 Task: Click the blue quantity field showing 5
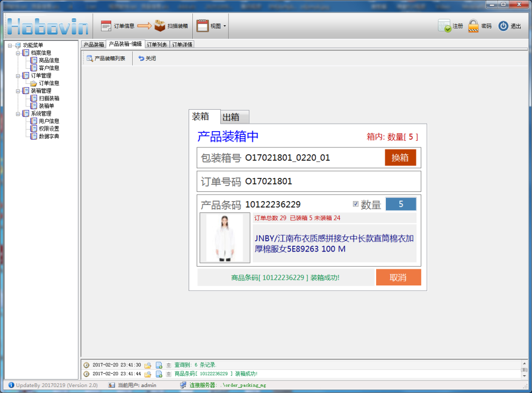400,204
